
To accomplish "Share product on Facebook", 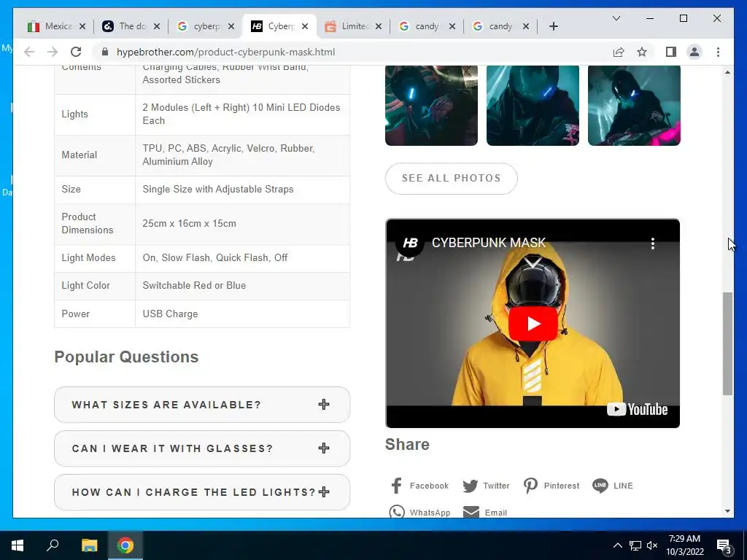I will (x=419, y=485).
